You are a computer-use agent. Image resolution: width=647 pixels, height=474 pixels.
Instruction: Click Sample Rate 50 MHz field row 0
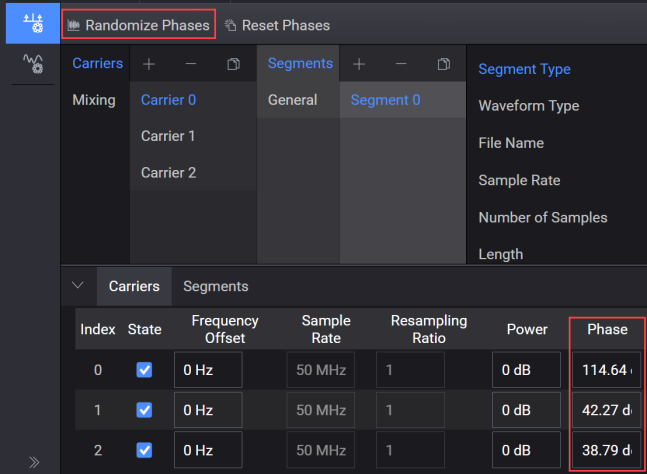pos(321,370)
